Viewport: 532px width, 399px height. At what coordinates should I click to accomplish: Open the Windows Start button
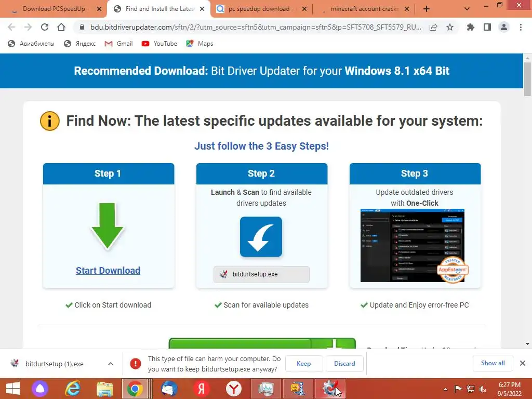pyautogui.click(x=13, y=389)
